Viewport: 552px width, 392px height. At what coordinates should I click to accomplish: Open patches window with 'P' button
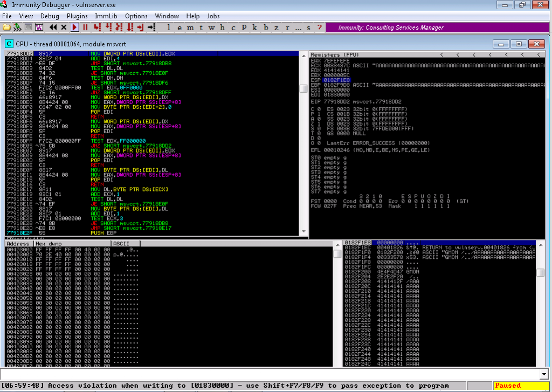pyautogui.click(x=244, y=27)
